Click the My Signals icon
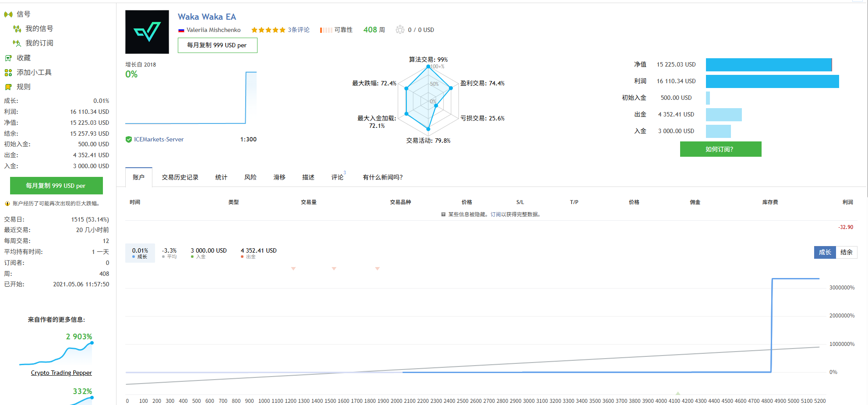This screenshot has height=405, width=868. [17, 29]
